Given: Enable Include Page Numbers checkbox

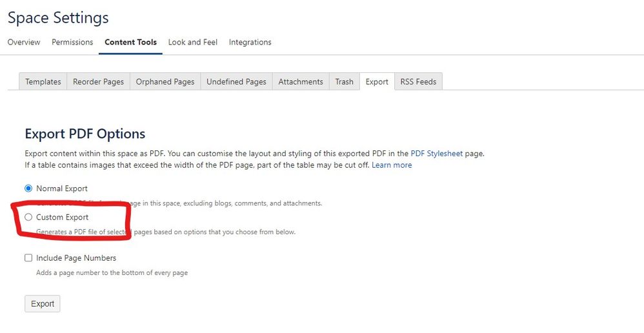Looking at the screenshot, I should (x=28, y=258).
